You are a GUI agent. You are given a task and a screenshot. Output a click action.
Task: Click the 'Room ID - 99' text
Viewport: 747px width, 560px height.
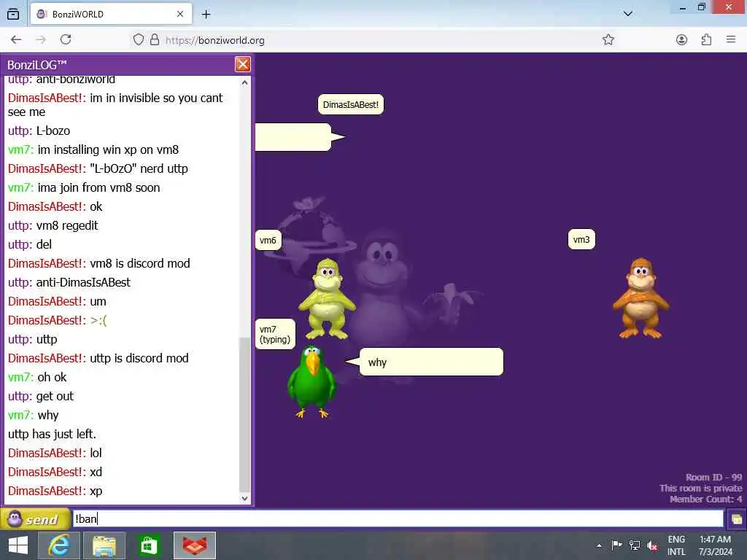[x=713, y=477]
